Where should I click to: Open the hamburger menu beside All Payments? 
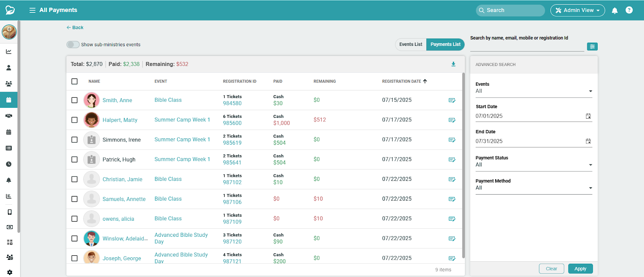pyautogui.click(x=32, y=10)
